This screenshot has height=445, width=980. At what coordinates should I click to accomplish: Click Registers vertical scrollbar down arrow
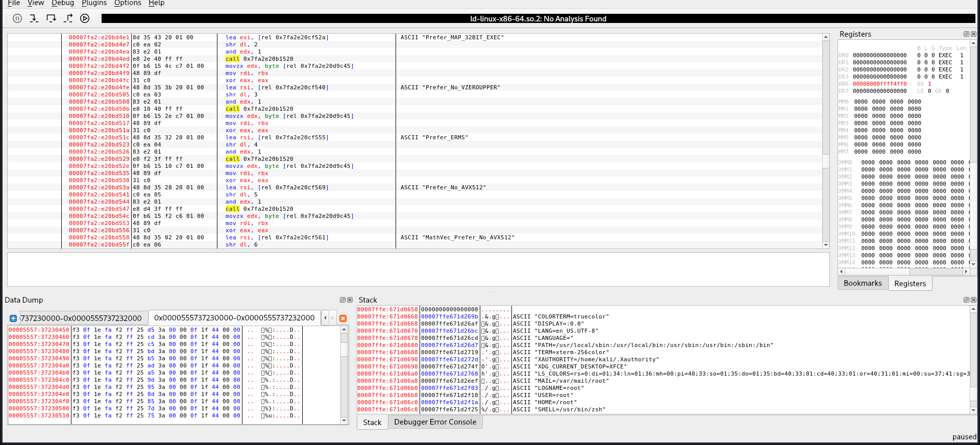tap(973, 264)
